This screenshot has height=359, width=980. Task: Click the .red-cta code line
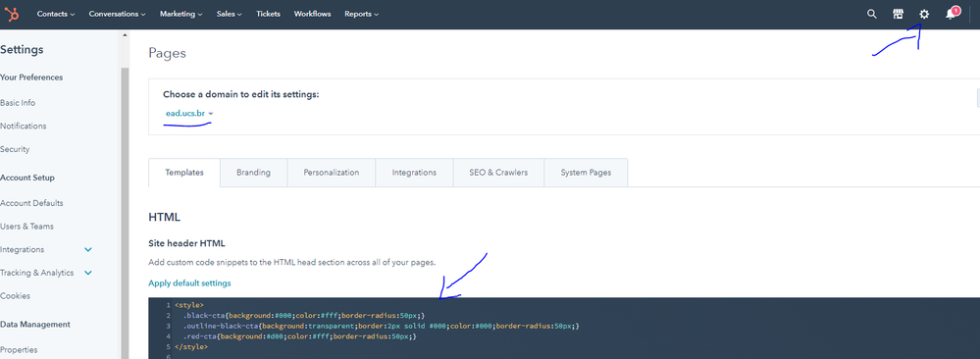[x=299, y=336]
